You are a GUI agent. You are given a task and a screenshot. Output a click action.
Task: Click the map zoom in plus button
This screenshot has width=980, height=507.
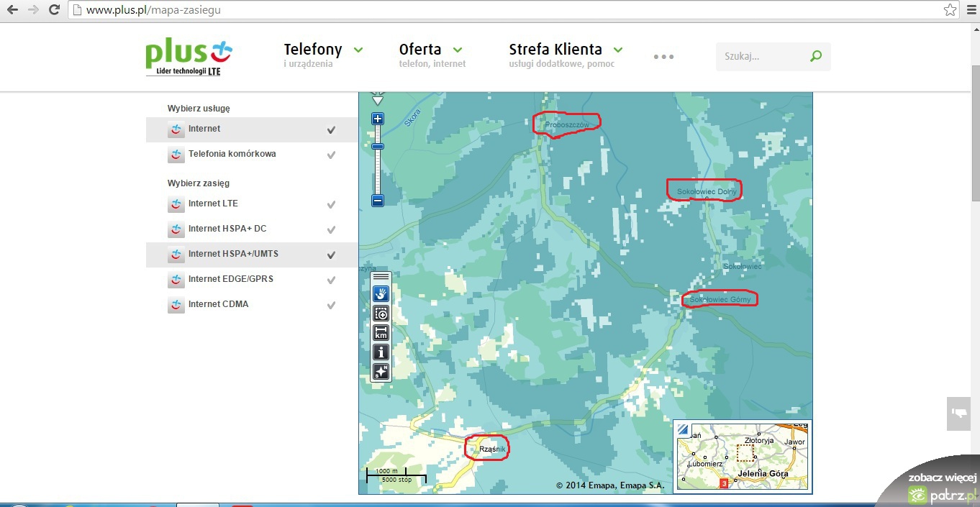378,119
